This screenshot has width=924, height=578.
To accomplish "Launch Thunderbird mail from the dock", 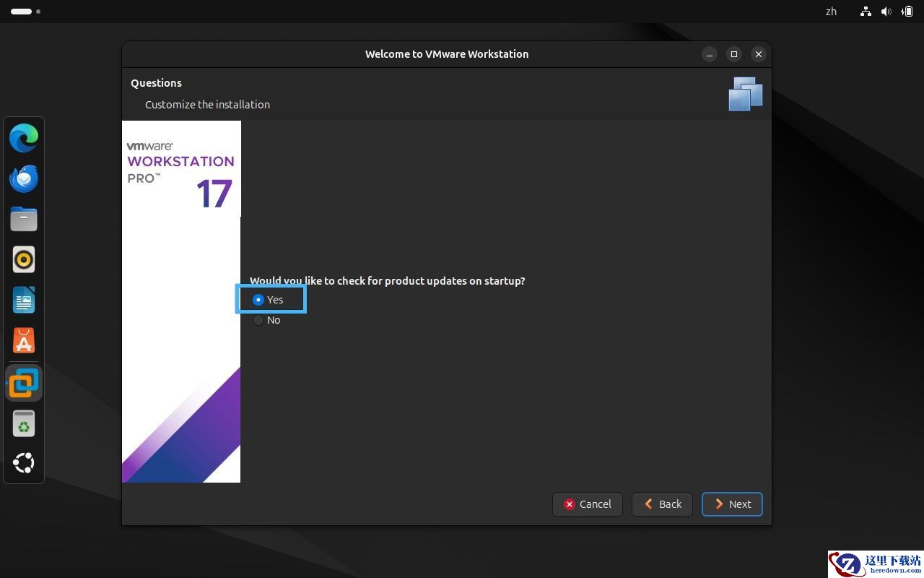I will pyautogui.click(x=24, y=178).
